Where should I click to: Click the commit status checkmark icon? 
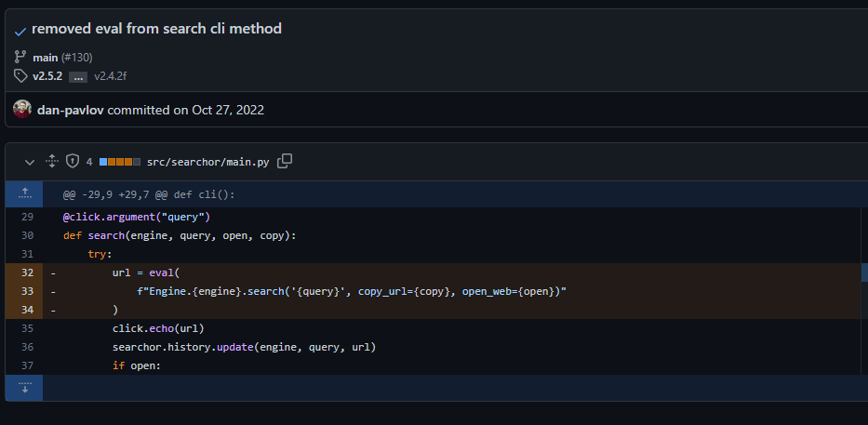point(20,32)
